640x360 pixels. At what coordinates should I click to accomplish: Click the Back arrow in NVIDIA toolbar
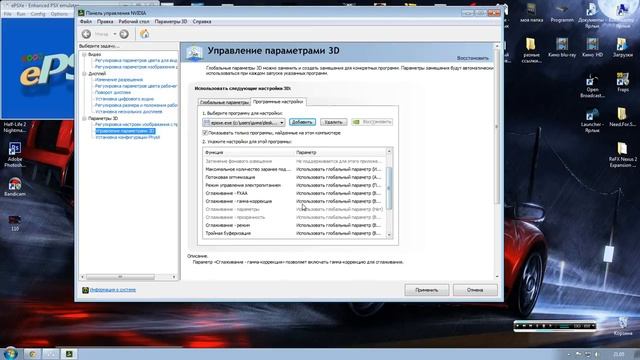pos(86,34)
